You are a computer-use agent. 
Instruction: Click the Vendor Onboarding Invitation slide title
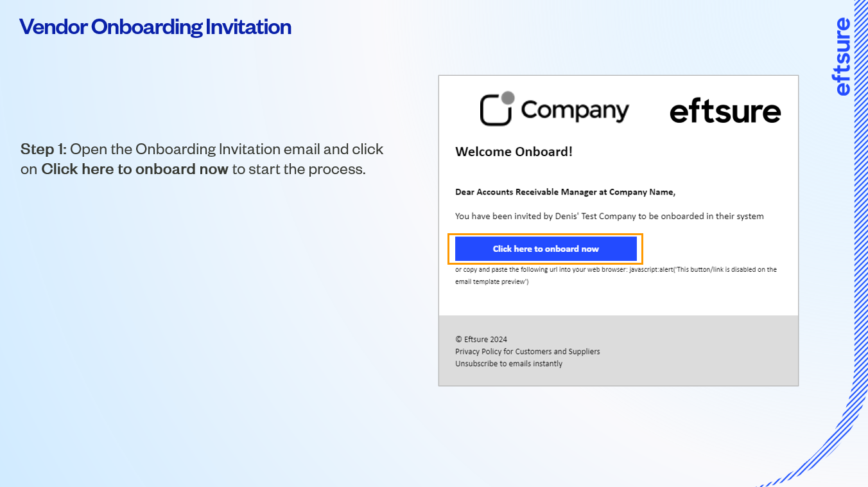(155, 27)
